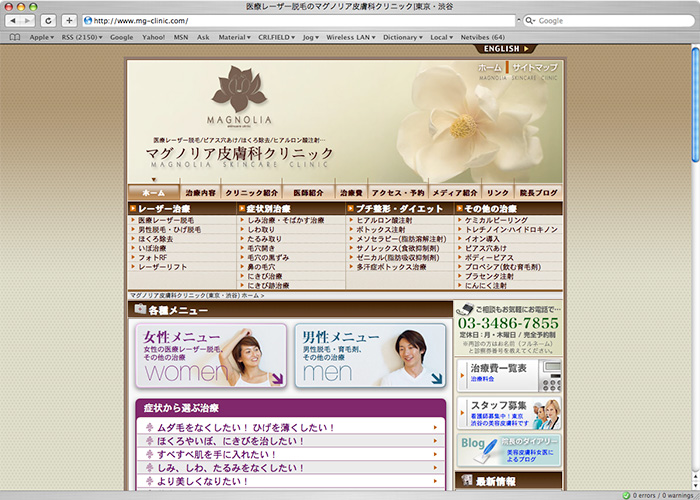This screenshot has height=500, width=700.
Task: Select the 院長ブログ navigation tab
Action: [538, 193]
